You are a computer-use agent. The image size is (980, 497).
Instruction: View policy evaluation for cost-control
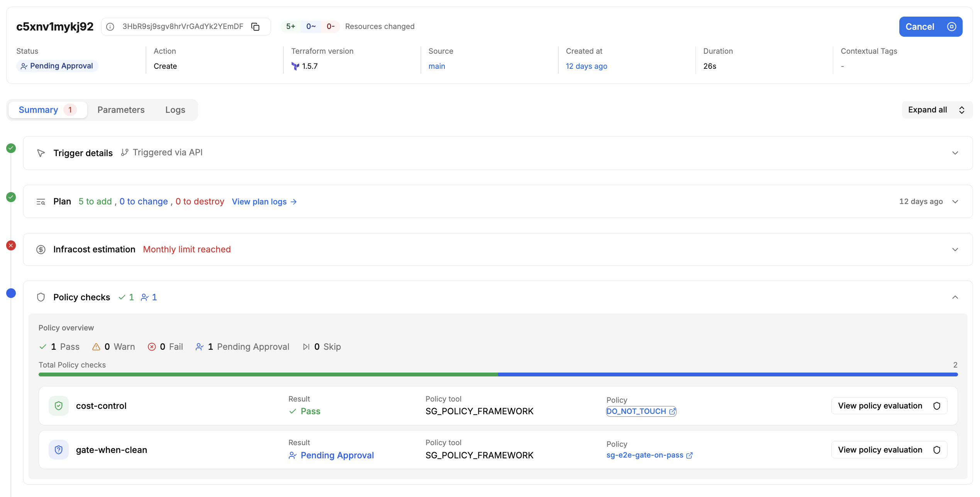[889, 406]
